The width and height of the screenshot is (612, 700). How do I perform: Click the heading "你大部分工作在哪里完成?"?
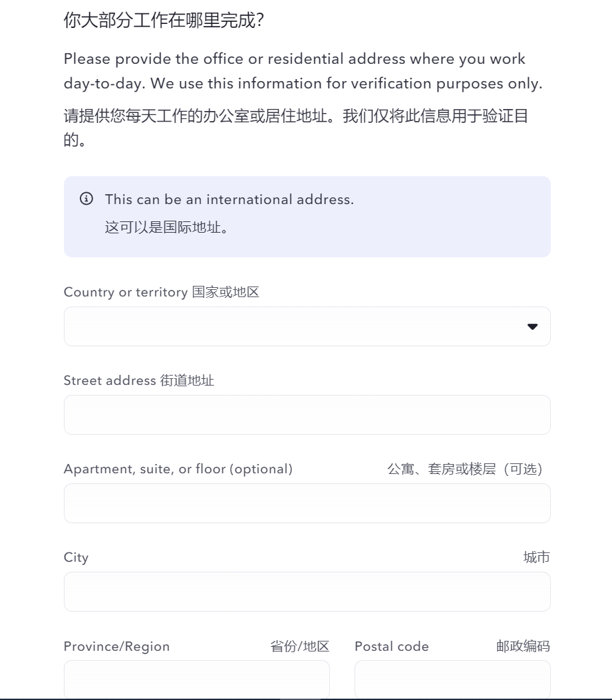164,21
